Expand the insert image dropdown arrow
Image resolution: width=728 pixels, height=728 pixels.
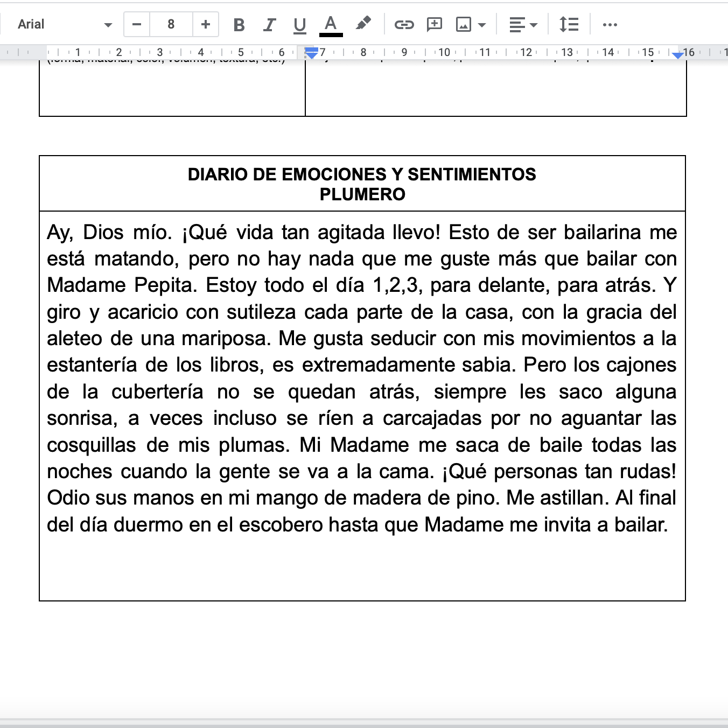click(x=482, y=25)
